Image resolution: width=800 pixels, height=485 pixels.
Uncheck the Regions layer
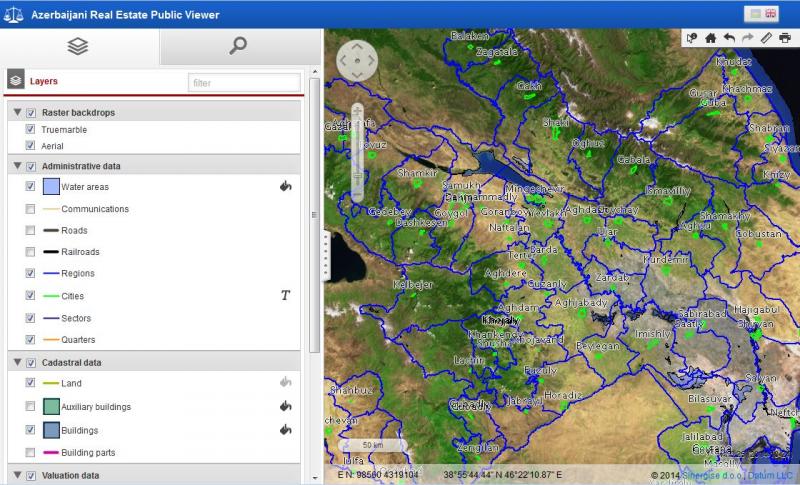pos(30,273)
